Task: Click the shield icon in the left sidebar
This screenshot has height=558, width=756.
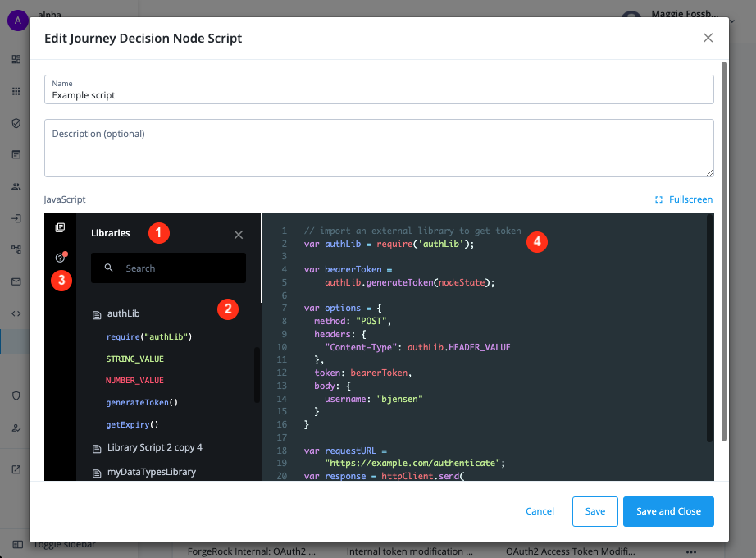Action: [x=16, y=396]
